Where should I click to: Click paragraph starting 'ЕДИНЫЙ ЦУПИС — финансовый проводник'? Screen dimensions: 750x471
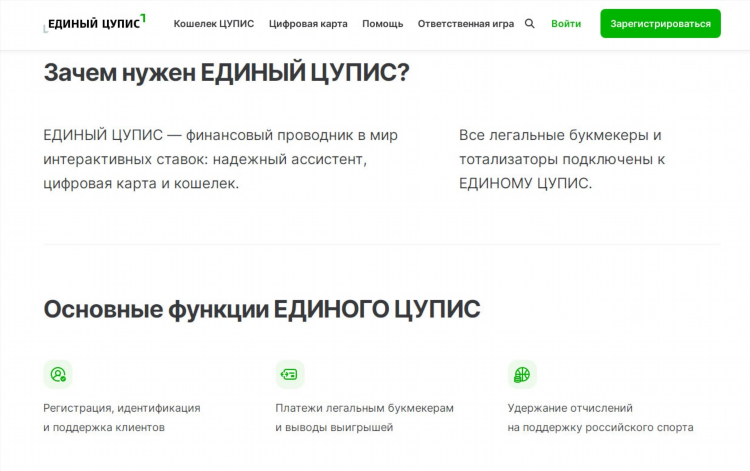[x=221, y=159]
